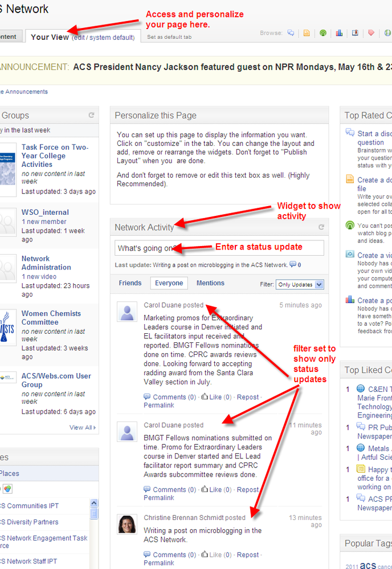The height and width of the screenshot is (569, 392).
Task: Refresh the Network Activity widget
Action: point(321,227)
